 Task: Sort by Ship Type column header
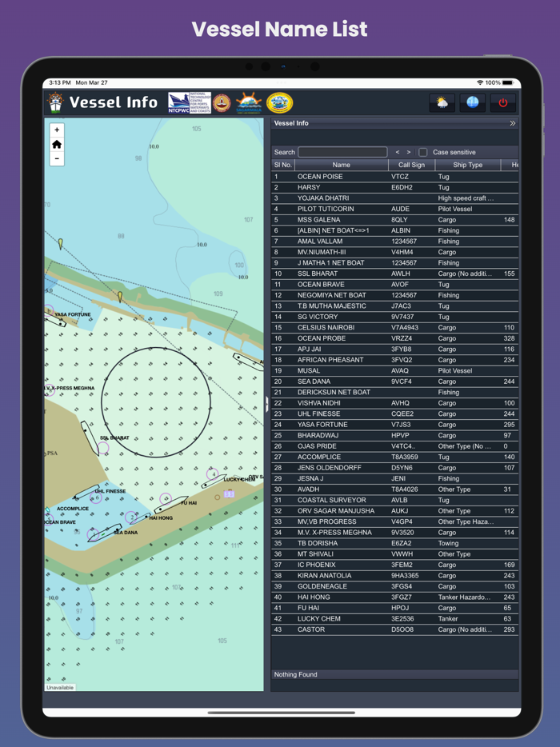pos(467,165)
